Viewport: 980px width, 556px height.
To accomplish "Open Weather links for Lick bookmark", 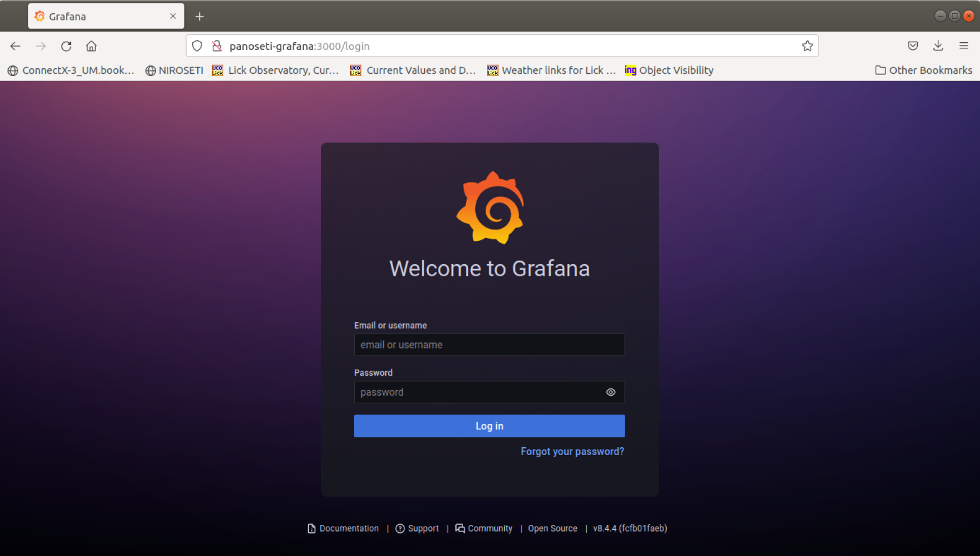I will 551,70.
